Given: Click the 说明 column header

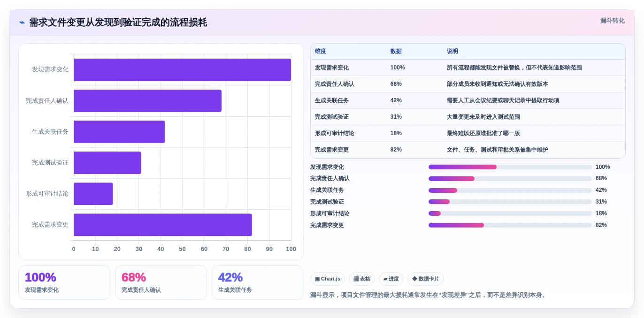Looking at the screenshot, I should click(452, 52).
